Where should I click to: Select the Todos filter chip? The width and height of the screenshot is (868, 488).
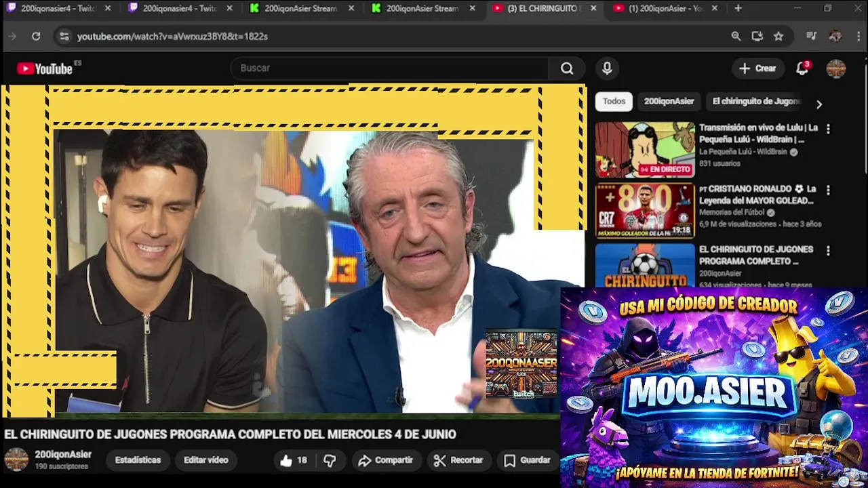click(x=614, y=102)
